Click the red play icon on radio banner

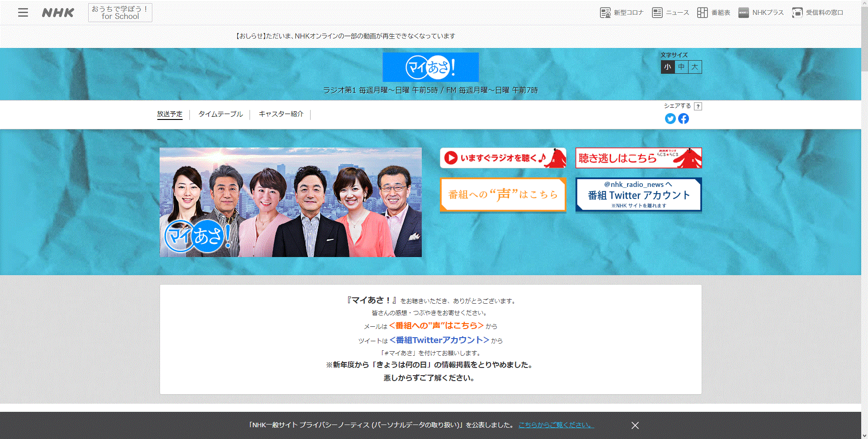[451, 158]
